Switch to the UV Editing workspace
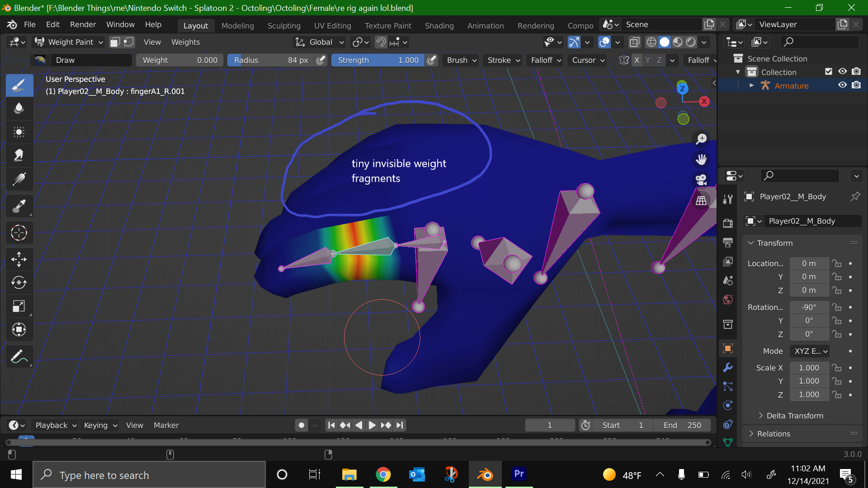This screenshot has width=868, height=488. click(333, 26)
